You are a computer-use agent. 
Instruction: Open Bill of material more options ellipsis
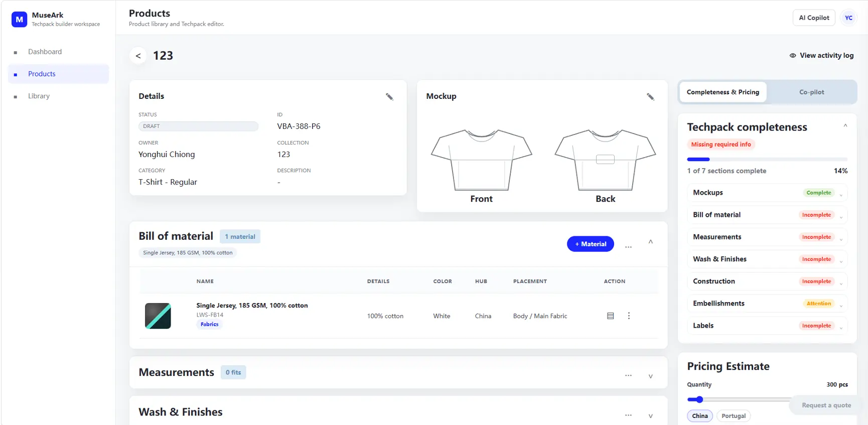628,247
